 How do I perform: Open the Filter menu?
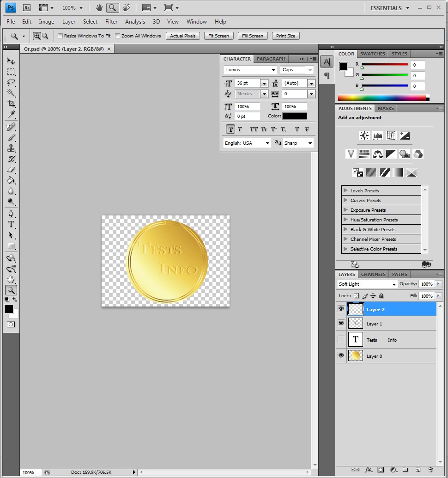111,22
